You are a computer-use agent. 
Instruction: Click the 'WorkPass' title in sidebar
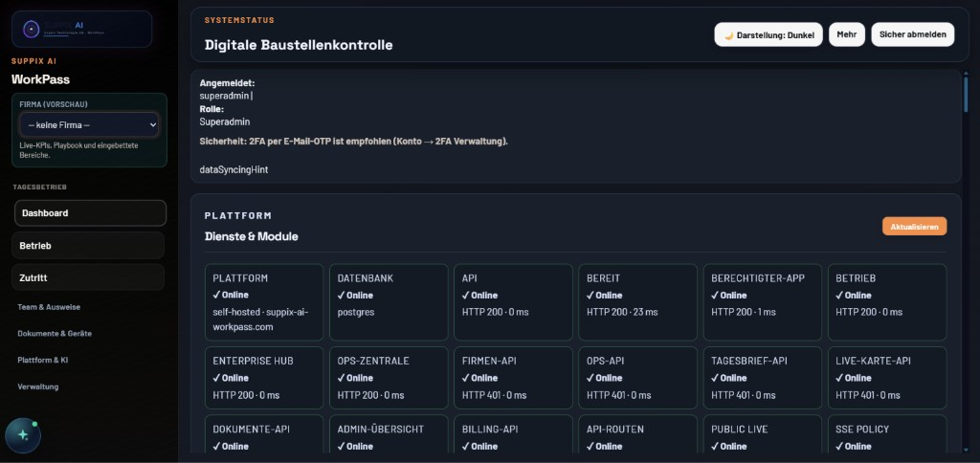pos(40,79)
